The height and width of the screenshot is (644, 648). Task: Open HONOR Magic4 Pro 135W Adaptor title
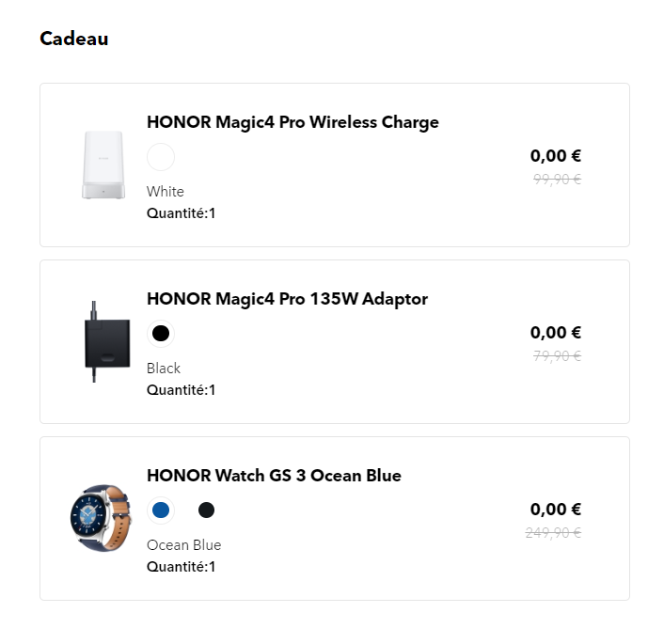point(287,299)
